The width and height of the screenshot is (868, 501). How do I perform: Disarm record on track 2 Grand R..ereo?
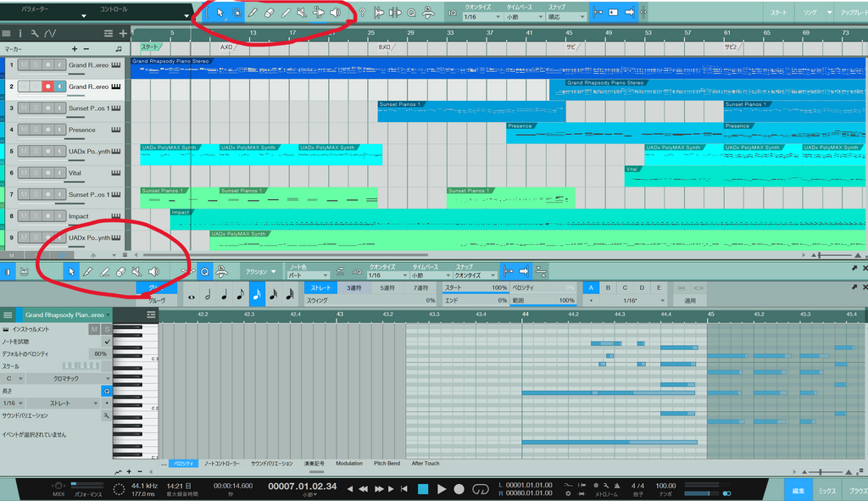click(48, 86)
